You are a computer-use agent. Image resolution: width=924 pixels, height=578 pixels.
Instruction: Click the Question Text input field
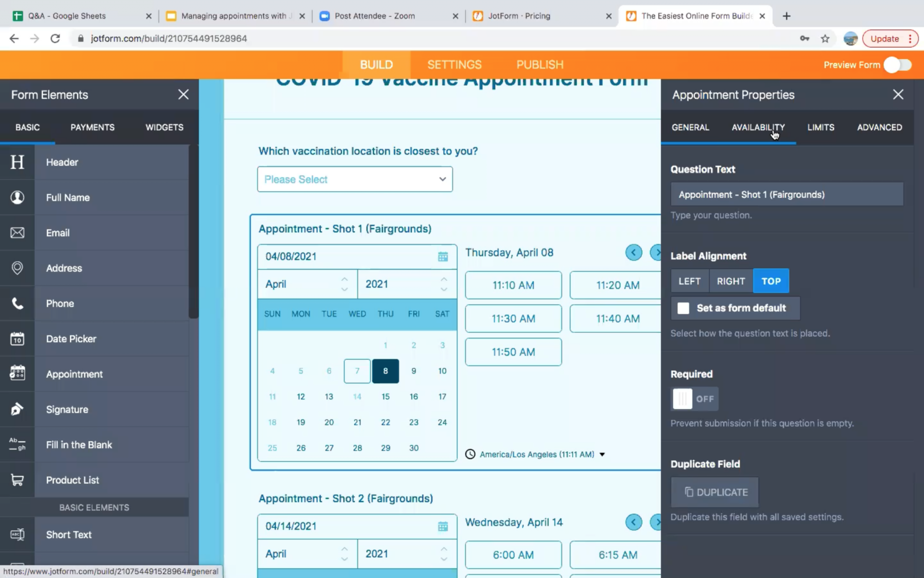(x=786, y=195)
